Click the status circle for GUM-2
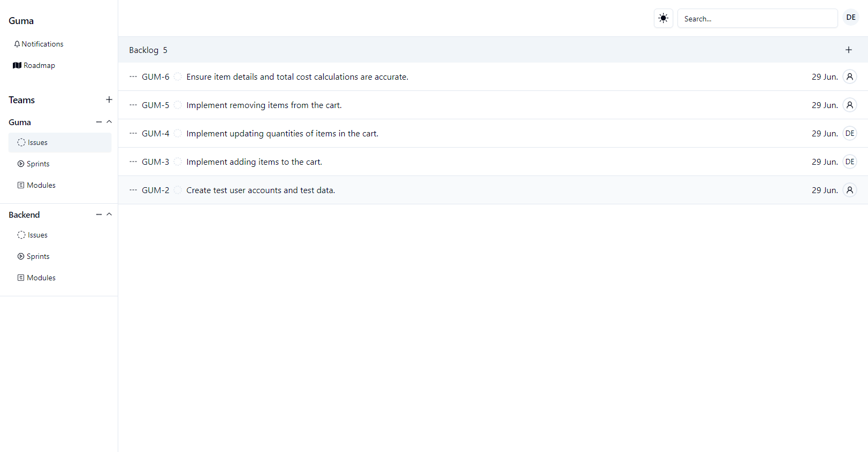This screenshot has height=452, width=868. point(178,190)
